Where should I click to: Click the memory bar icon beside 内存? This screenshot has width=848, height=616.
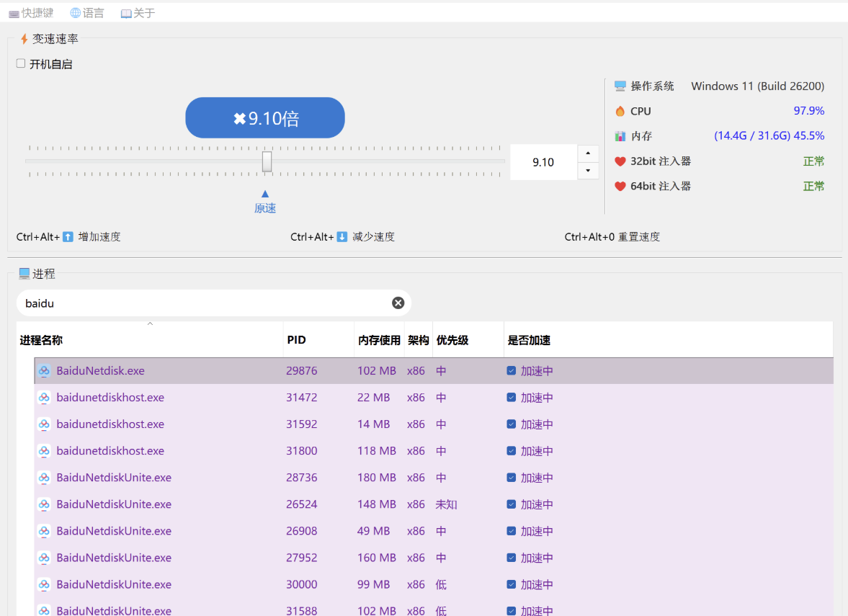tap(620, 136)
